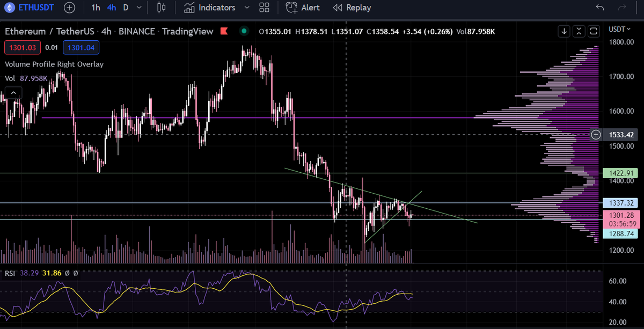Toggle the left drawing panel arrow
This screenshot has width=644, height=329.
(13, 92)
